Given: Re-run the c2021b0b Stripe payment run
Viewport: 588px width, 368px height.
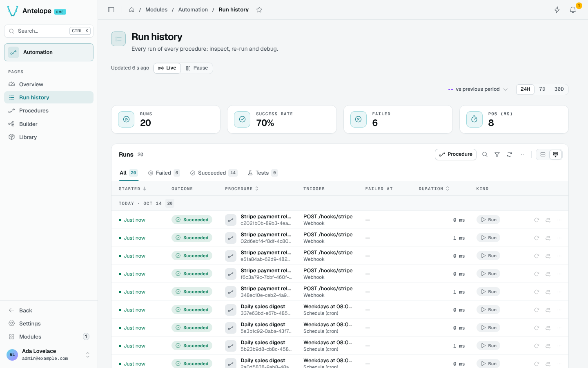Looking at the screenshot, I should [x=537, y=220].
